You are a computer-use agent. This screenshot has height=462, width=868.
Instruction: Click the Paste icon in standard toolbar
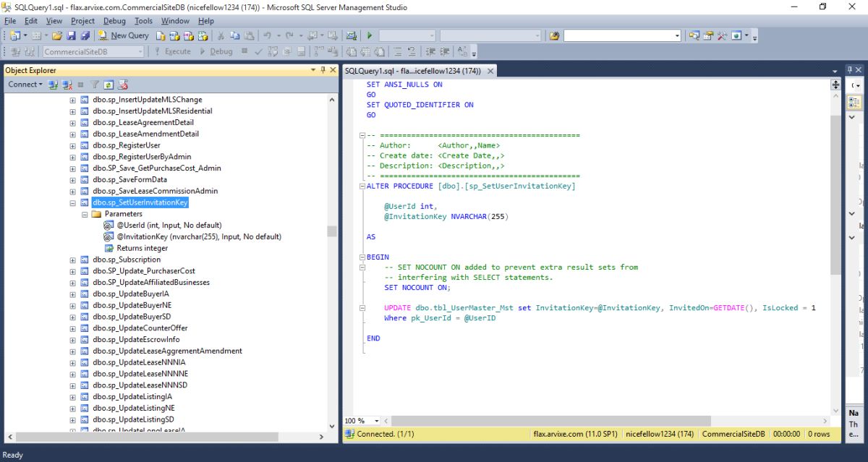249,35
